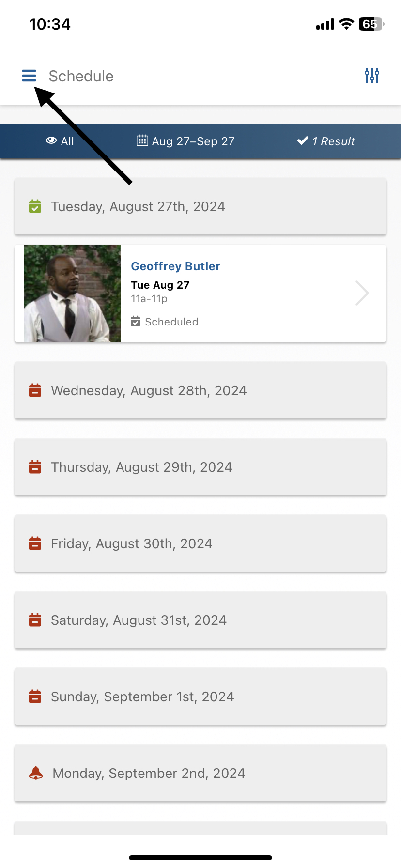
Task: Tap the red calendar icon for Saturday August 31st
Action: tap(35, 620)
